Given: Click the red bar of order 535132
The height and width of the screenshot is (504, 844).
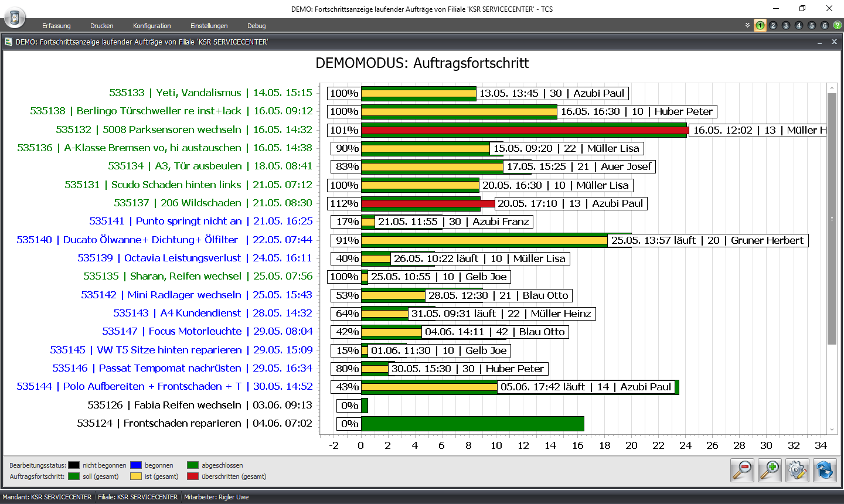Looking at the screenshot, I should click(525, 130).
